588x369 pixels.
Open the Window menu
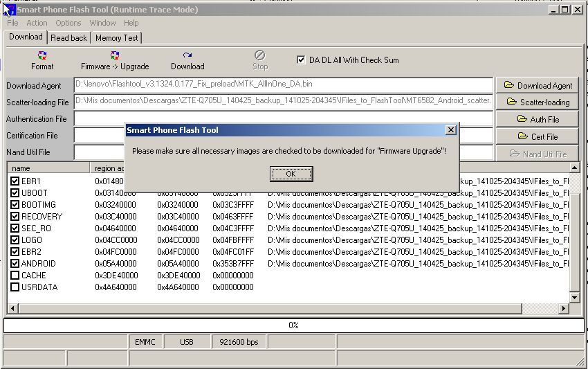[x=102, y=23]
